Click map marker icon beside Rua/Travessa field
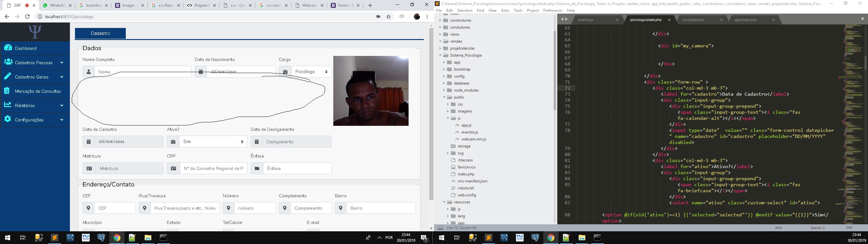The height and width of the screenshot is (244, 868). click(x=145, y=208)
